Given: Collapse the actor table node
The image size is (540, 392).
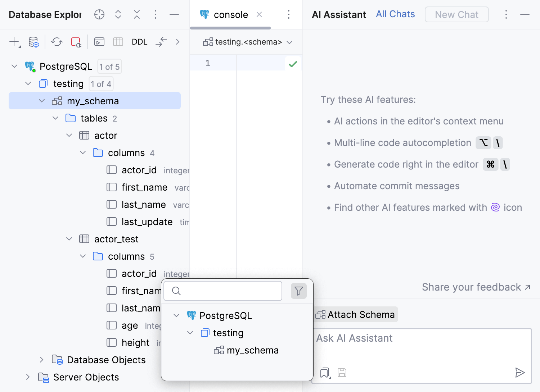Looking at the screenshot, I should tap(69, 135).
